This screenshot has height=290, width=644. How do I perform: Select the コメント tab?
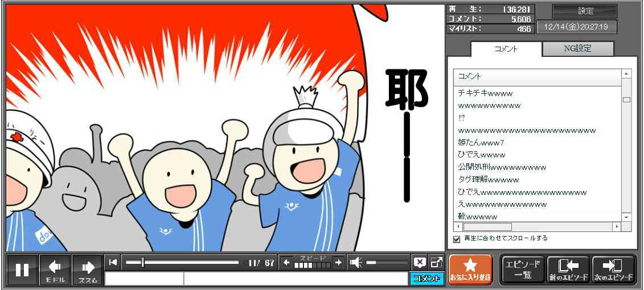tap(505, 49)
